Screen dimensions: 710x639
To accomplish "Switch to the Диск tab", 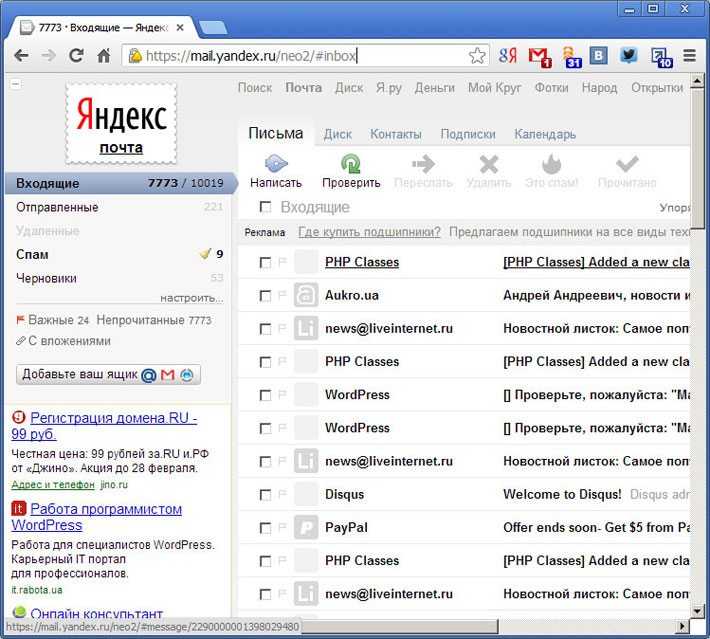I will click(x=338, y=134).
